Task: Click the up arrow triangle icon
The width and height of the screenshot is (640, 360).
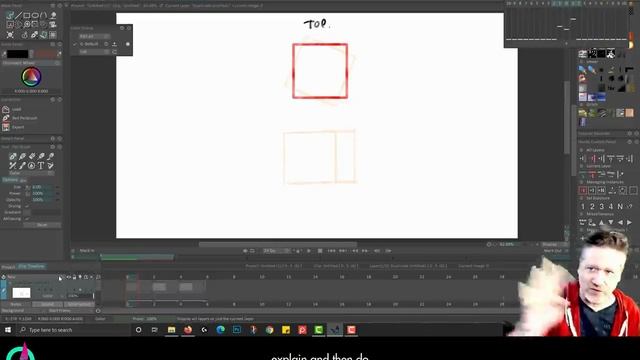Action: [x=602, y=222]
